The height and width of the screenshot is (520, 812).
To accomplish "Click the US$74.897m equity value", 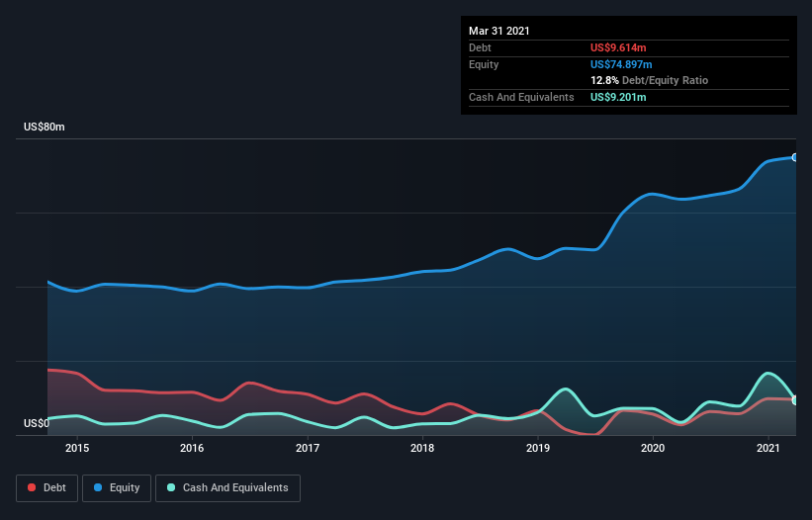I will [x=621, y=64].
